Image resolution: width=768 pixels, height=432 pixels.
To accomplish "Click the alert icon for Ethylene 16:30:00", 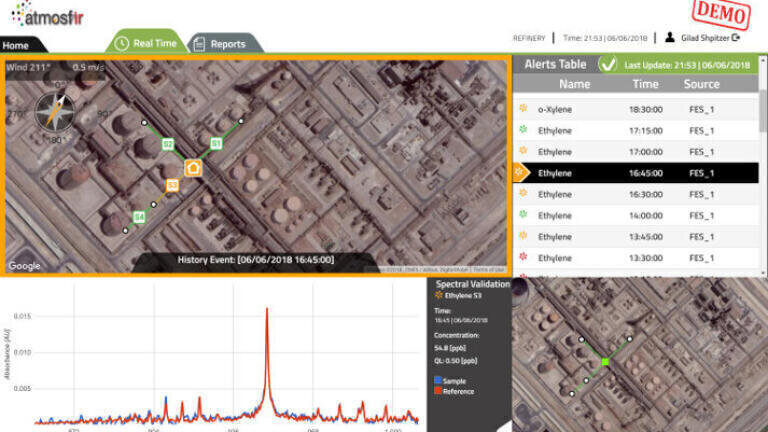I will [x=523, y=193].
